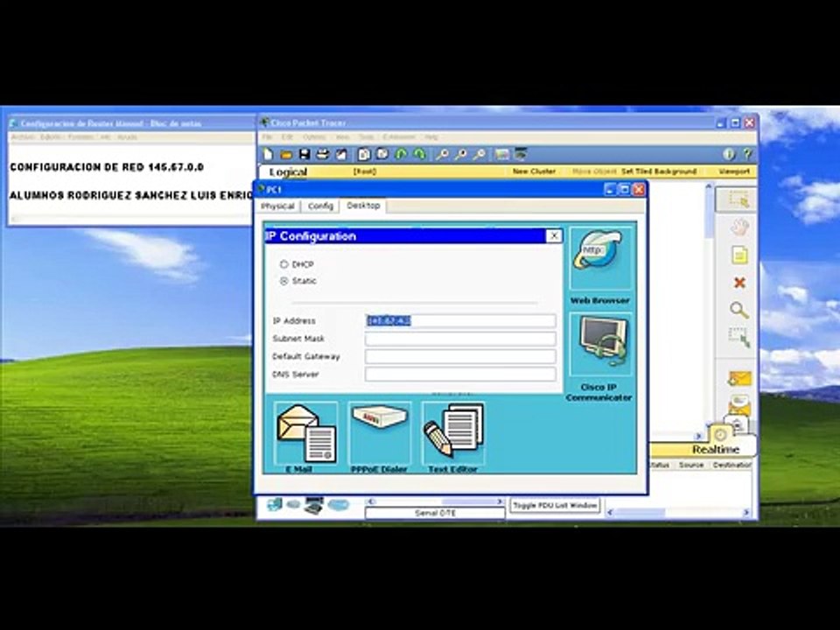Screen dimensions: 840x630
Task: Click the [Root] label in logical bar
Action: (x=364, y=171)
